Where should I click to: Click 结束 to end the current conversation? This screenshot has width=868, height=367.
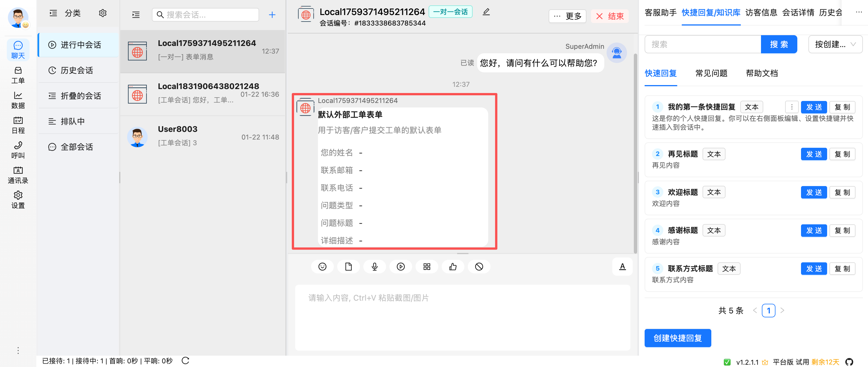pos(610,16)
